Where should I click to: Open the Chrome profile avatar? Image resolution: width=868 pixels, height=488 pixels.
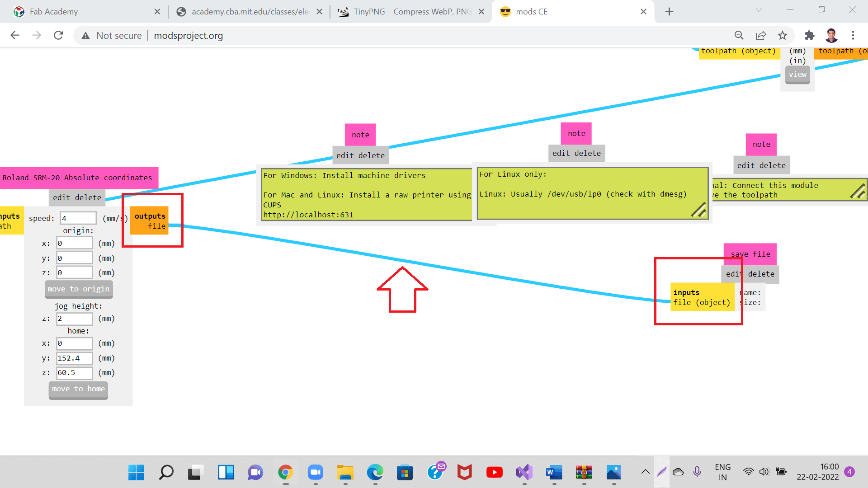click(831, 35)
